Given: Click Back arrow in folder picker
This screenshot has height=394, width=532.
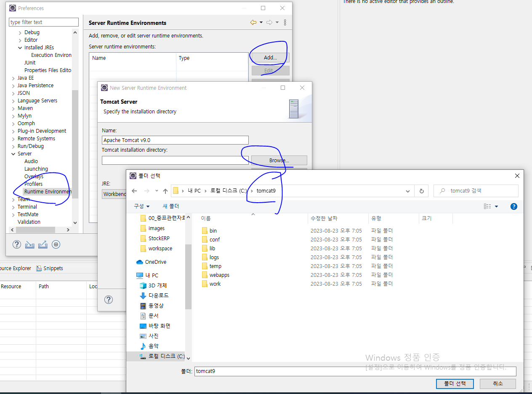Looking at the screenshot, I should coord(134,191).
